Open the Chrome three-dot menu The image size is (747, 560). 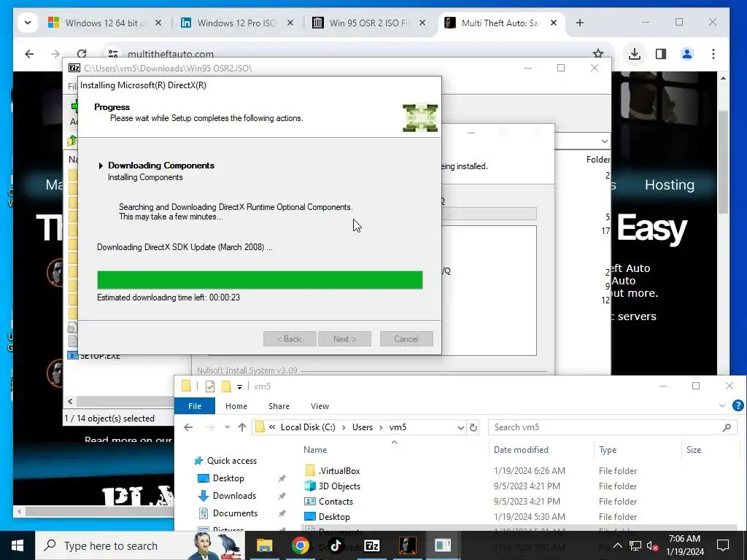click(713, 54)
